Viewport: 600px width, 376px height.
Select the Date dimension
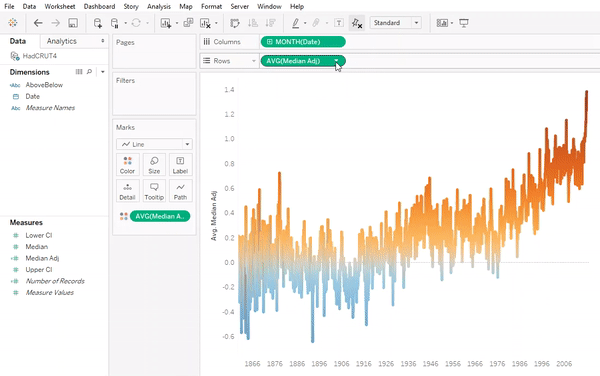click(33, 96)
